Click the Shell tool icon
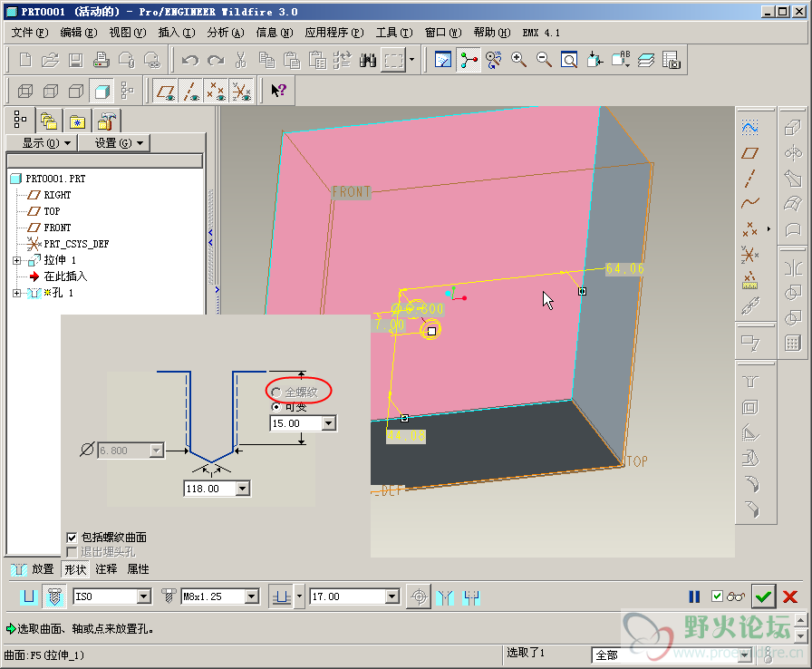This screenshot has height=669, width=812. tap(749, 408)
